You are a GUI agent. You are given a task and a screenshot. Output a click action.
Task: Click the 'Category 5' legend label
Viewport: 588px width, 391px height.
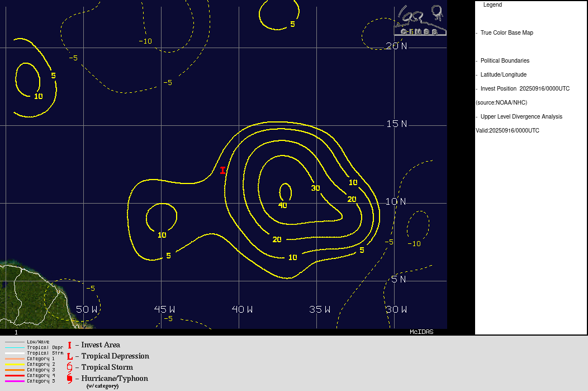click(40, 381)
